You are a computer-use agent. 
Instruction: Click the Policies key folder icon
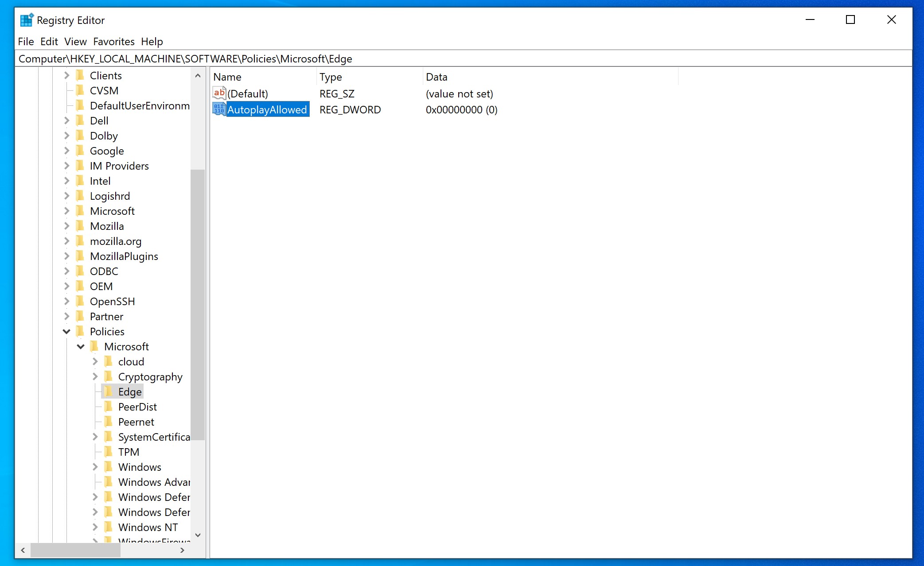[80, 331]
